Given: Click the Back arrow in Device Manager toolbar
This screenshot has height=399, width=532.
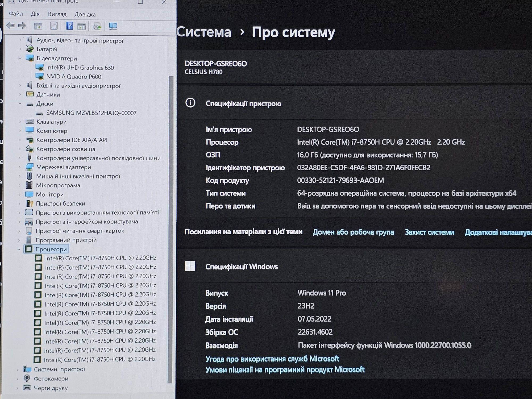Looking at the screenshot, I should point(11,26).
